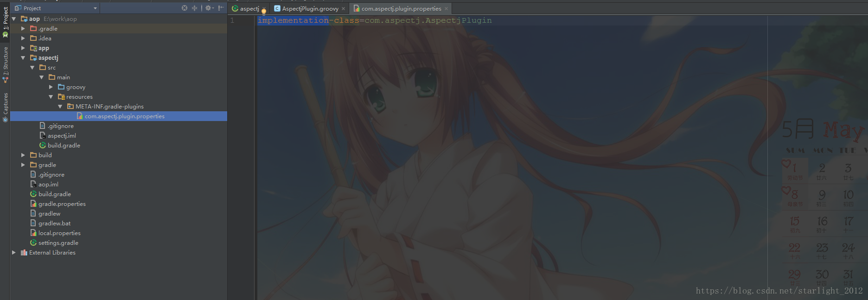Click the implementation-class code line

click(x=375, y=20)
